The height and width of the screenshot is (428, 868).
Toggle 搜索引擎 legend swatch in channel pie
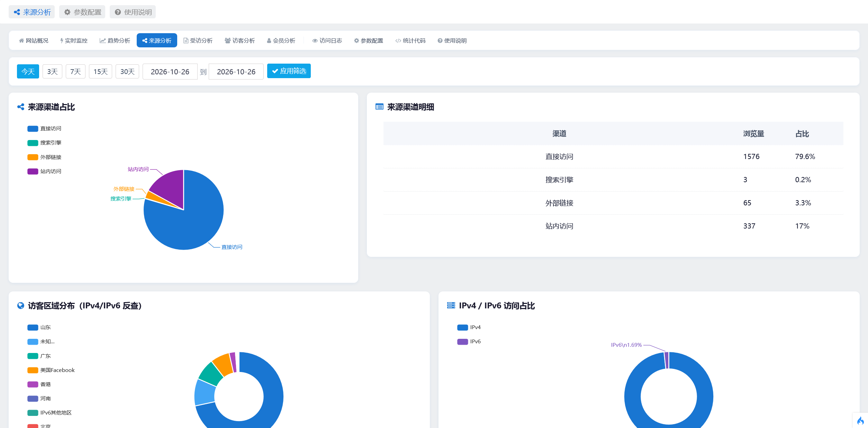[33, 143]
